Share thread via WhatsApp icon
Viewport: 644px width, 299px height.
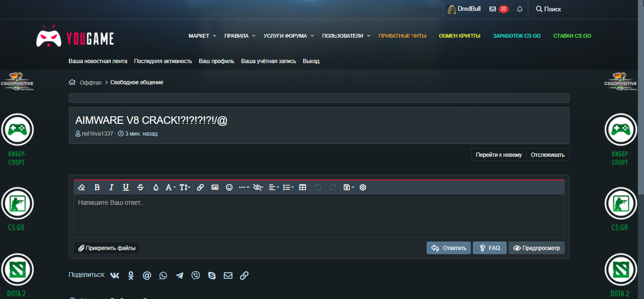[163, 275]
